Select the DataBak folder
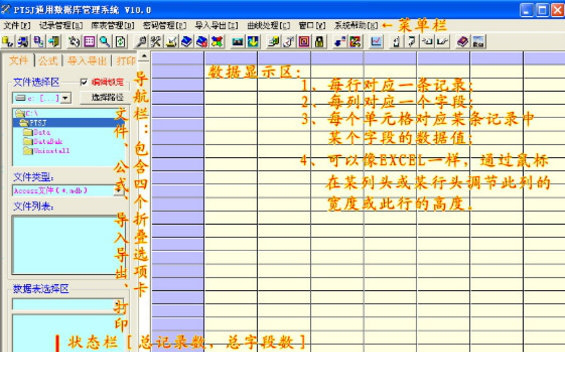The image size is (565, 366). coord(43,141)
